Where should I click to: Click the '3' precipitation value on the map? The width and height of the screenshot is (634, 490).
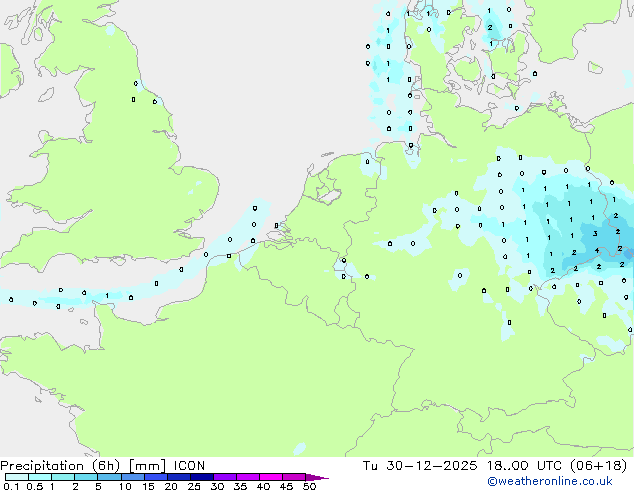tap(595, 233)
